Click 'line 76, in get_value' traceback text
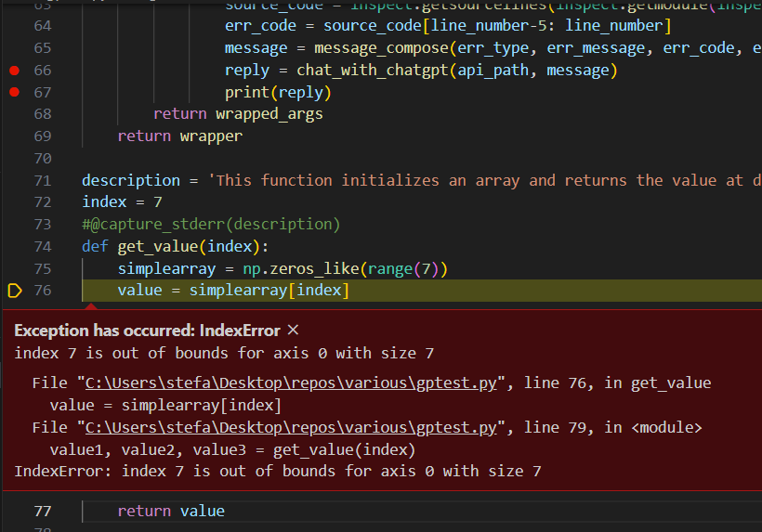 click(617, 383)
